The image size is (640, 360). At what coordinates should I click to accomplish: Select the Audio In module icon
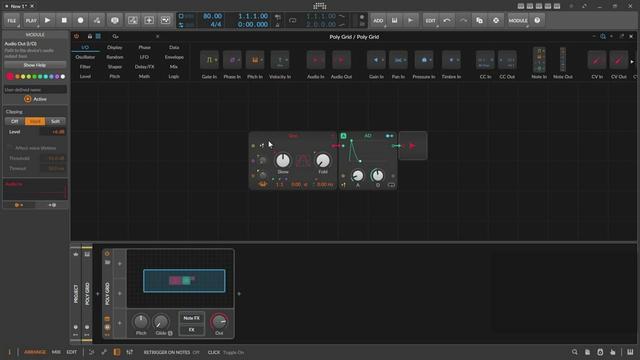click(316, 60)
